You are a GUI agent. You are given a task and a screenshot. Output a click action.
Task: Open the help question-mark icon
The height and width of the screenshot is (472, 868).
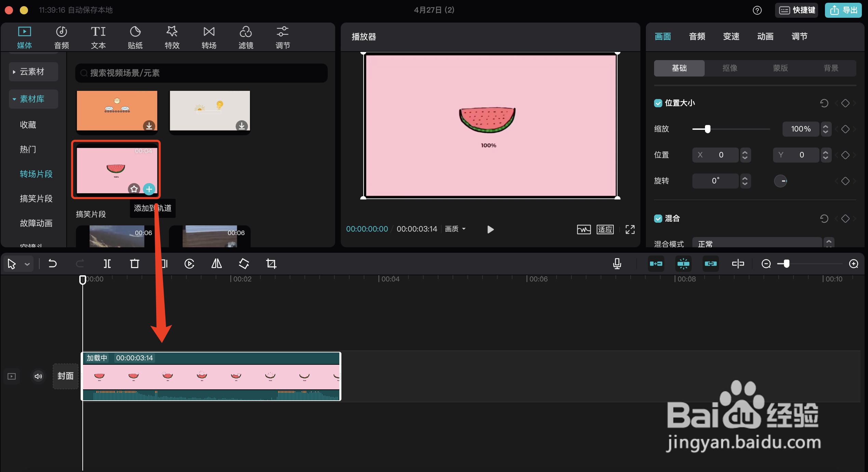pyautogui.click(x=757, y=10)
